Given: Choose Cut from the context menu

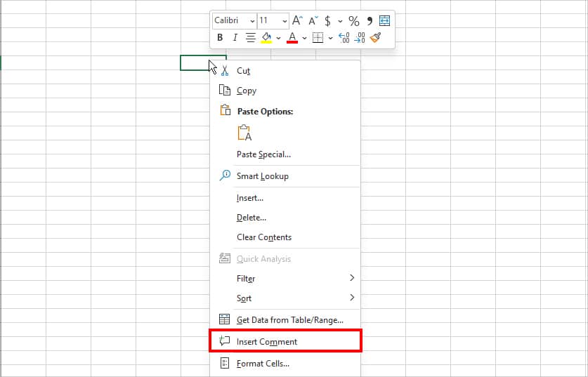Looking at the screenshot, I should click(x=285, y=71).
